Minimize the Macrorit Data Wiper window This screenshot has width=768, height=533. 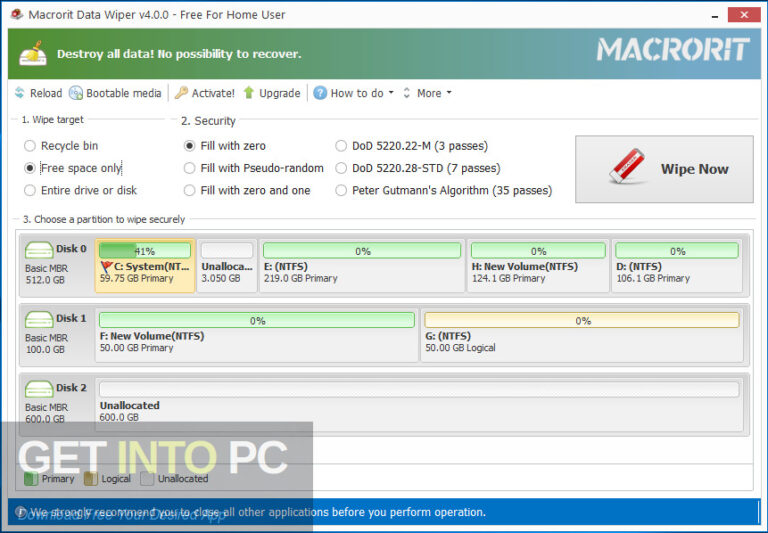pos(715,16)
